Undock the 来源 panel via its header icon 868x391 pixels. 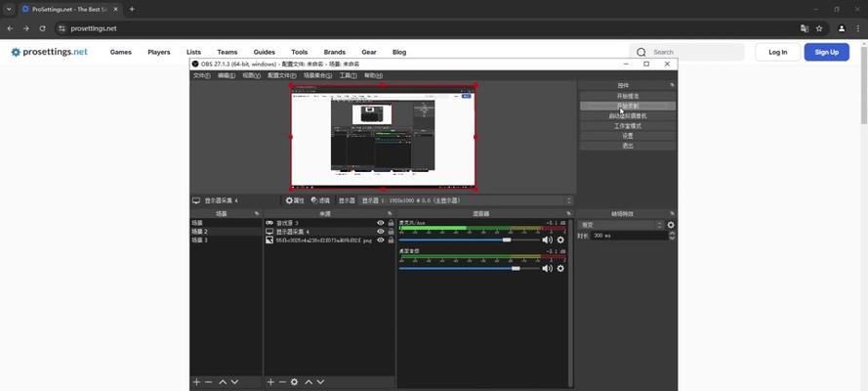coord(390,213)
